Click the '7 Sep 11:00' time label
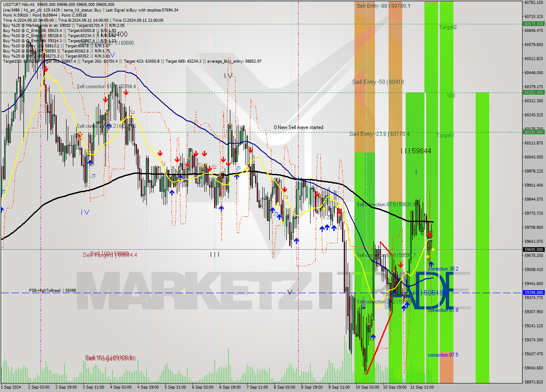Screen dimensions: 546x392 [x=257, y=387]
